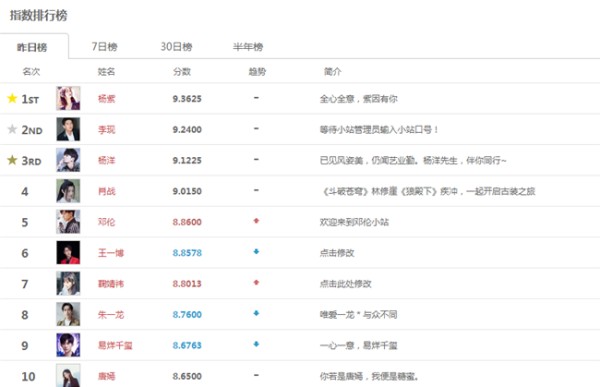
Task: Click the gold star beside 1ST rank
Action: click(x=12, y=98)
